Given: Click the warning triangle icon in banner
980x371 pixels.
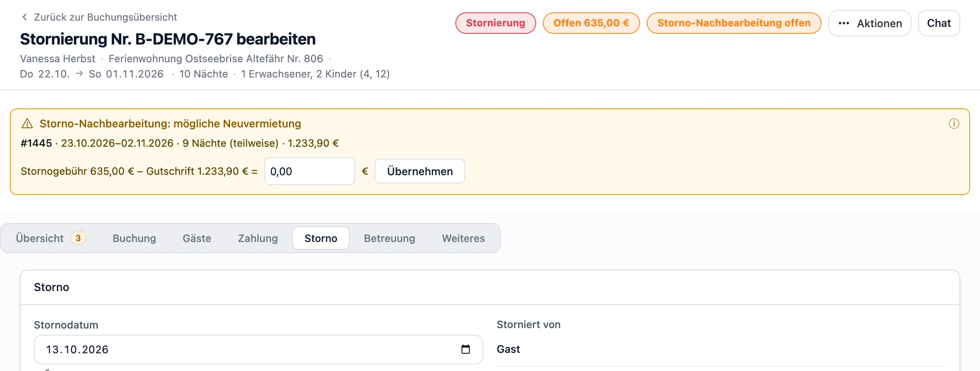Looking at the screenshot, I should tap(27, 124).
